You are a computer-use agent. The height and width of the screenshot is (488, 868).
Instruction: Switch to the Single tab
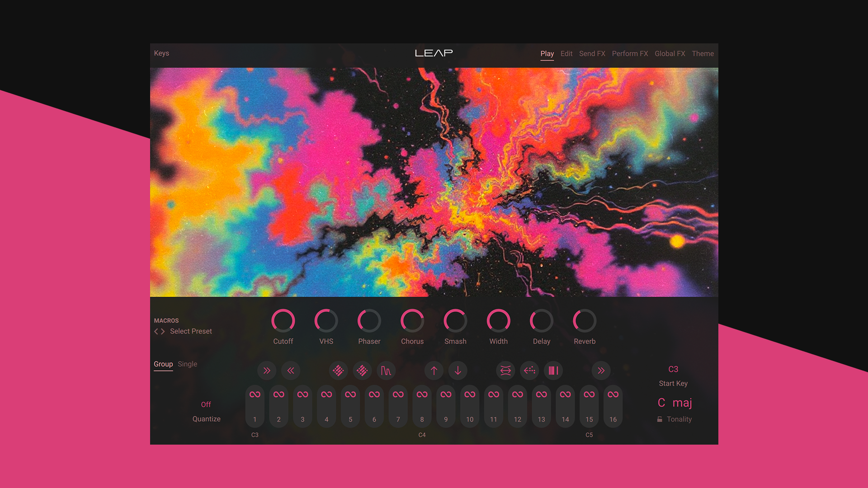point(187,364)
